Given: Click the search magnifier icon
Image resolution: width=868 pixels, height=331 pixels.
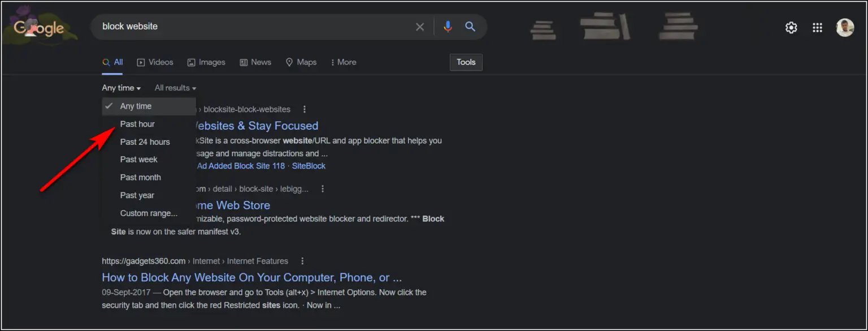Looking at the screenshot, I should point(470,26).
